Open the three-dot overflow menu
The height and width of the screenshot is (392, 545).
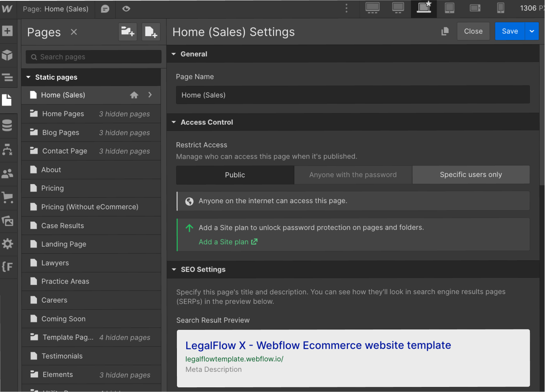click(x=346, y=8)
